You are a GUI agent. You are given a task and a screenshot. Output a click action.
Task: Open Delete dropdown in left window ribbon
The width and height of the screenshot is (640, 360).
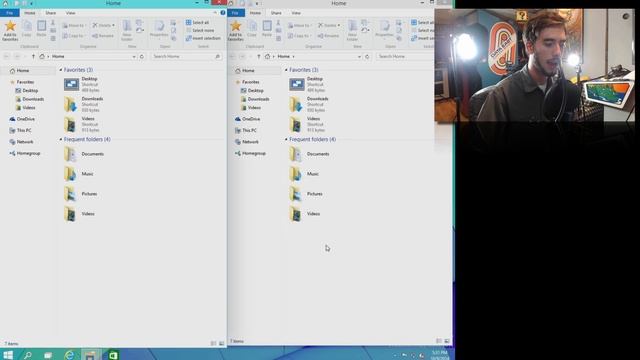tap(103, 25)
